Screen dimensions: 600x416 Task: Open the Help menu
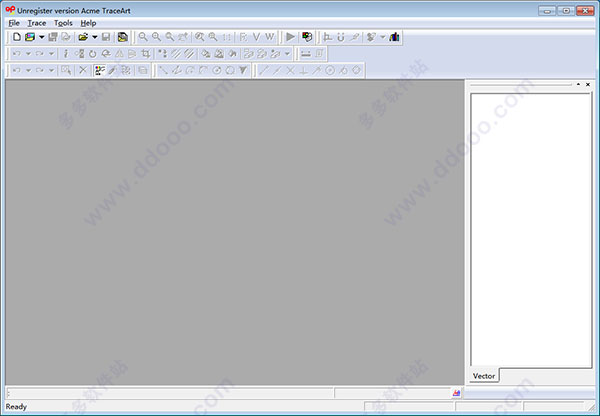click(88, 23)
